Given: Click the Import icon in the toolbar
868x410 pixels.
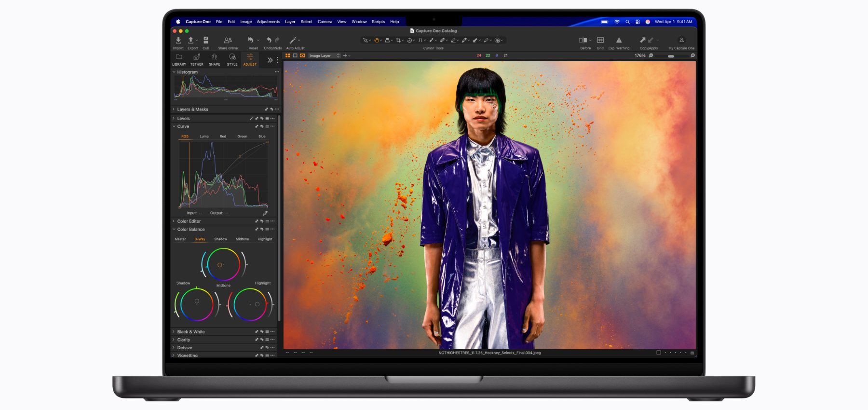Looking at the screenshot, I should pos(178,41).
